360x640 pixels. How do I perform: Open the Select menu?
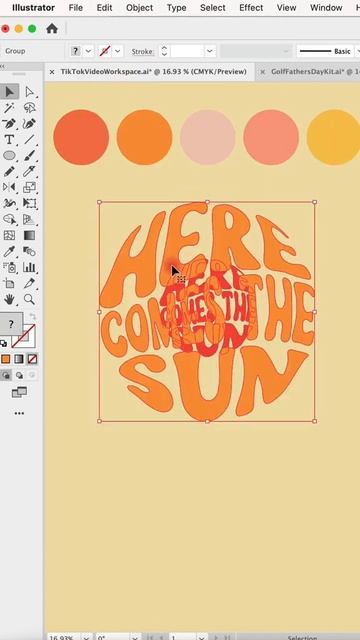click(x=213, y=8)
